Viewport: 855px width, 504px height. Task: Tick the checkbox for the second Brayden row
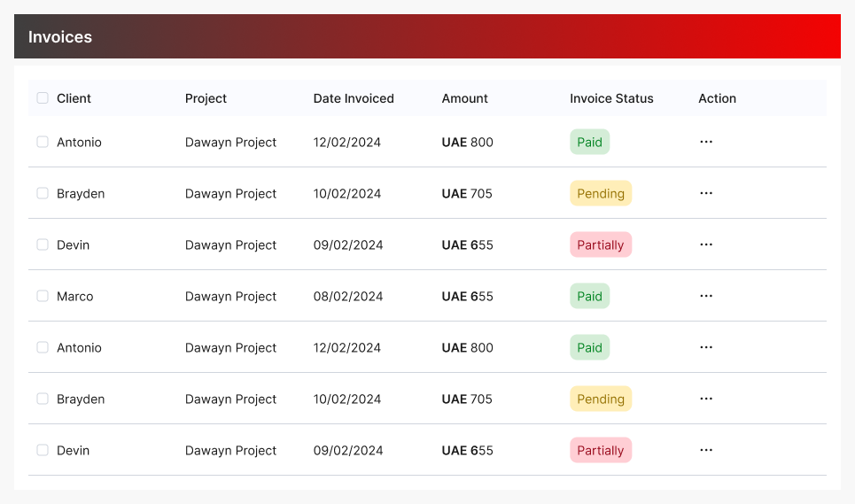43,399
